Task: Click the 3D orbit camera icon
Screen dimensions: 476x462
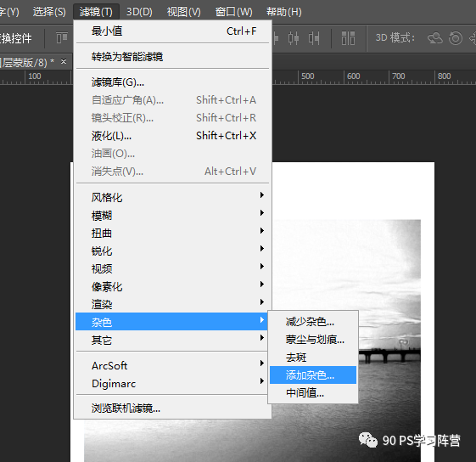Action: (435, 38)
